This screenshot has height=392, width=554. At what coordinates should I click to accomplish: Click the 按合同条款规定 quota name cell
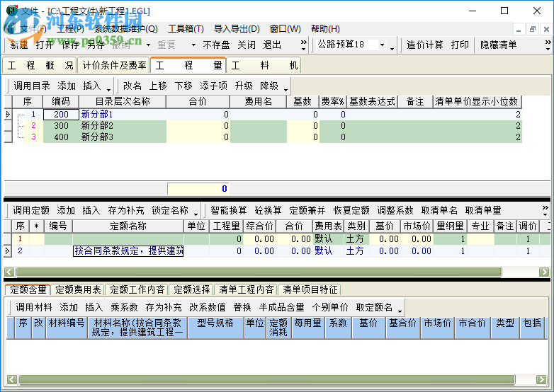(128, 251)
